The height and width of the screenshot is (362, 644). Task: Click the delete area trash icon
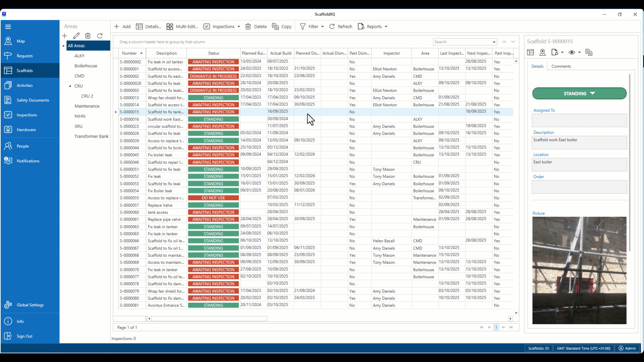click(88, 36)
